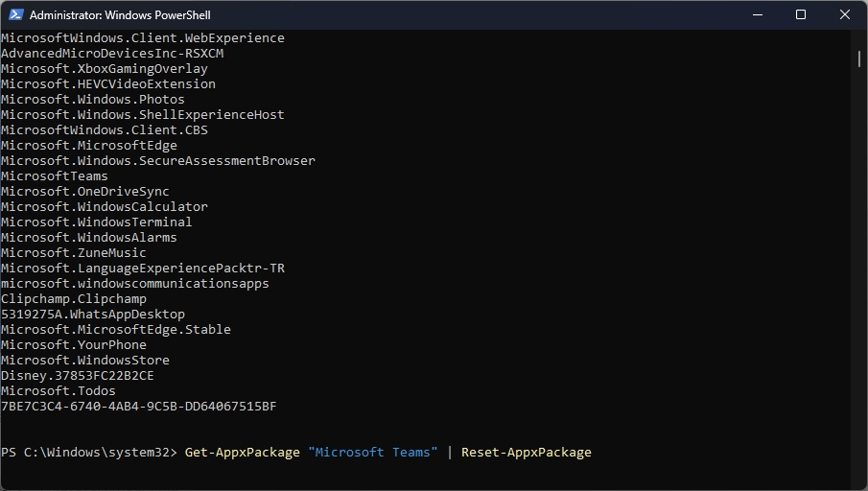Click the window title 'Administrator: Windows PowerShell'
The height and width of the screenshot is (491, 868).
pos(120,15)
